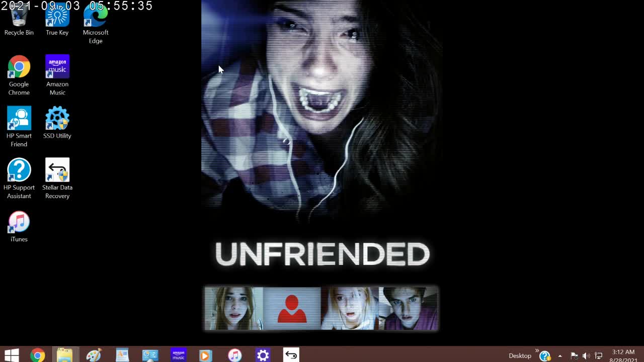
Task: Open Stellar Data Recovery from the taskbar
Action: click(291, 355)
